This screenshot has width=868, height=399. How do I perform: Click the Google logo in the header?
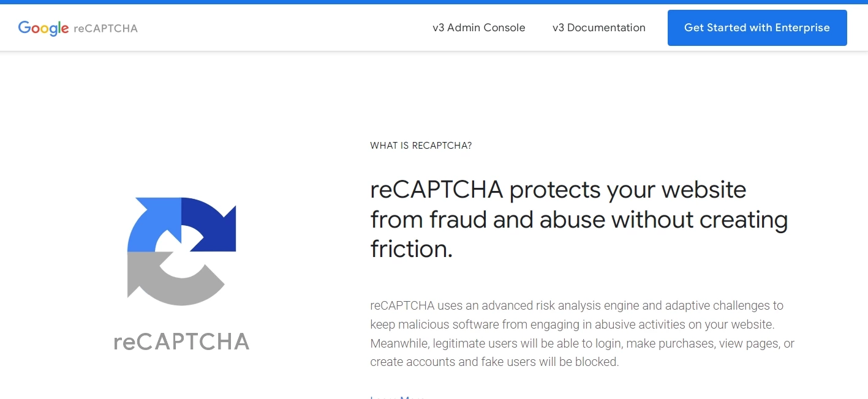click(43, 28)
